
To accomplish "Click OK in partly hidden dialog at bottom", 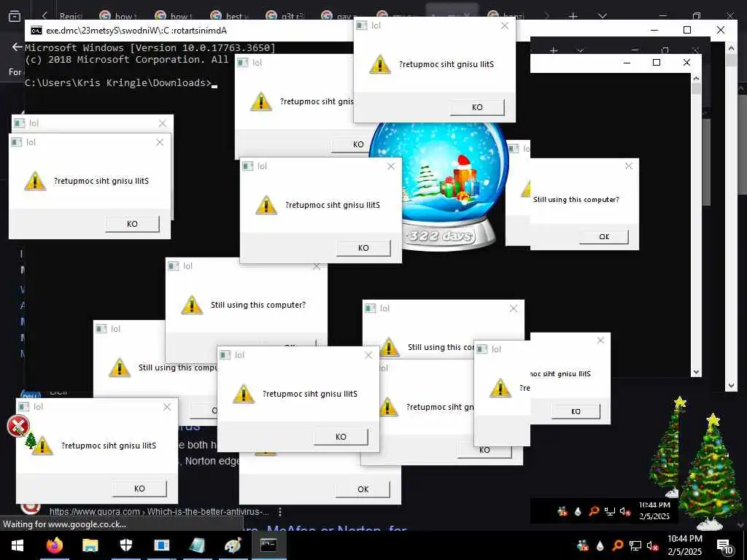I will point(363,489).
